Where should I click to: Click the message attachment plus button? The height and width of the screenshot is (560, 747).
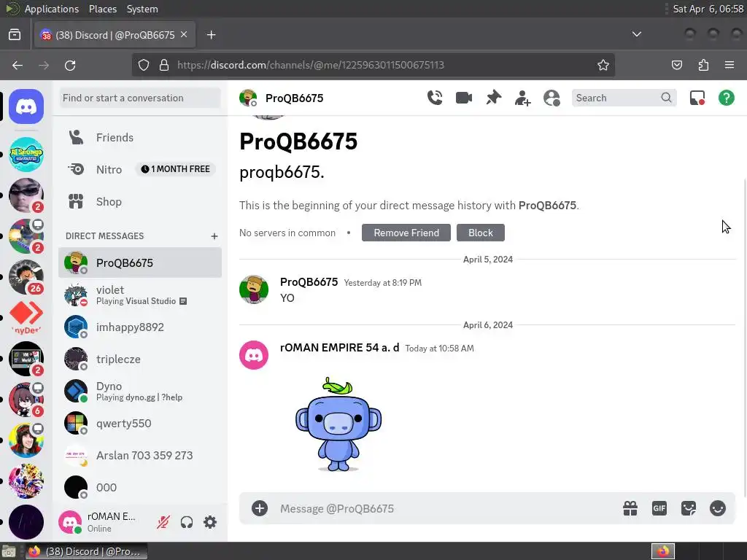(x=260, y=508)
